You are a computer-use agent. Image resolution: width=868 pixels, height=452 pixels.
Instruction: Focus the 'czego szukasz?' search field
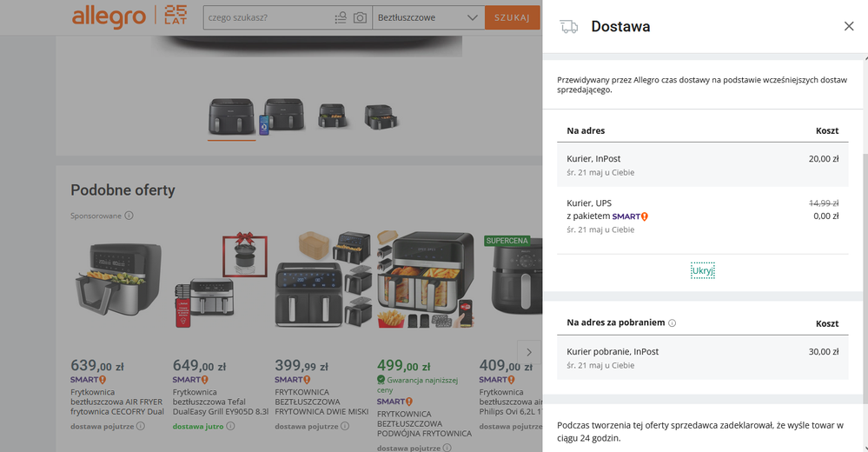coord(269,17)
